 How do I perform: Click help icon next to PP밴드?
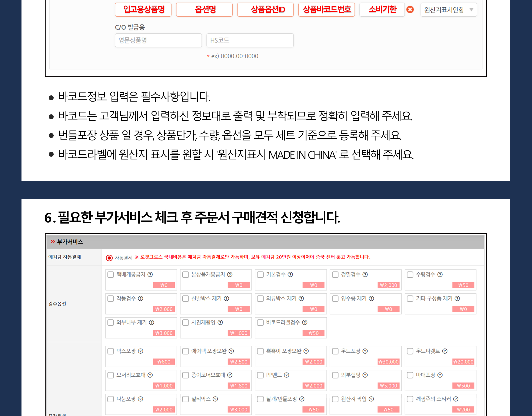click(x=286, y=375)
